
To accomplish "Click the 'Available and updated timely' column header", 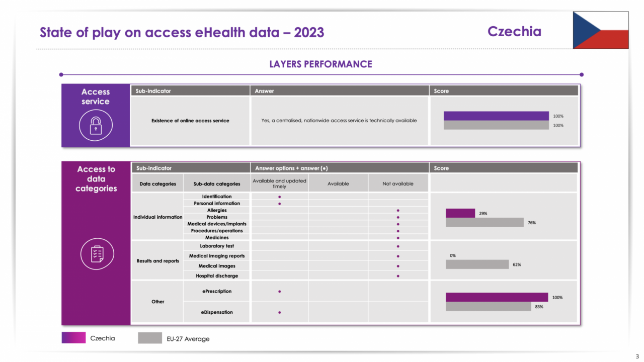I will (x=279, y=184).
